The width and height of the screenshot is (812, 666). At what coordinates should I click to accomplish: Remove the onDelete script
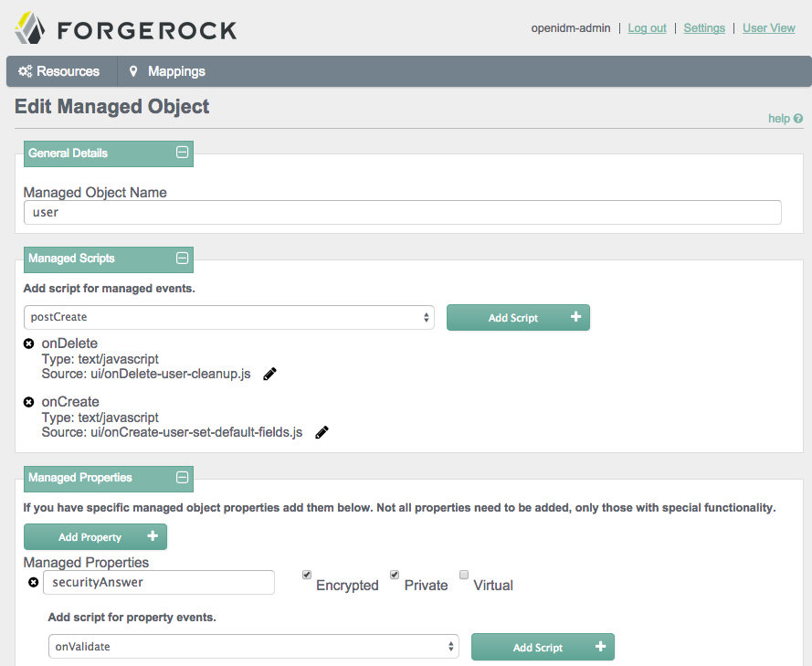tap(29, 344)
